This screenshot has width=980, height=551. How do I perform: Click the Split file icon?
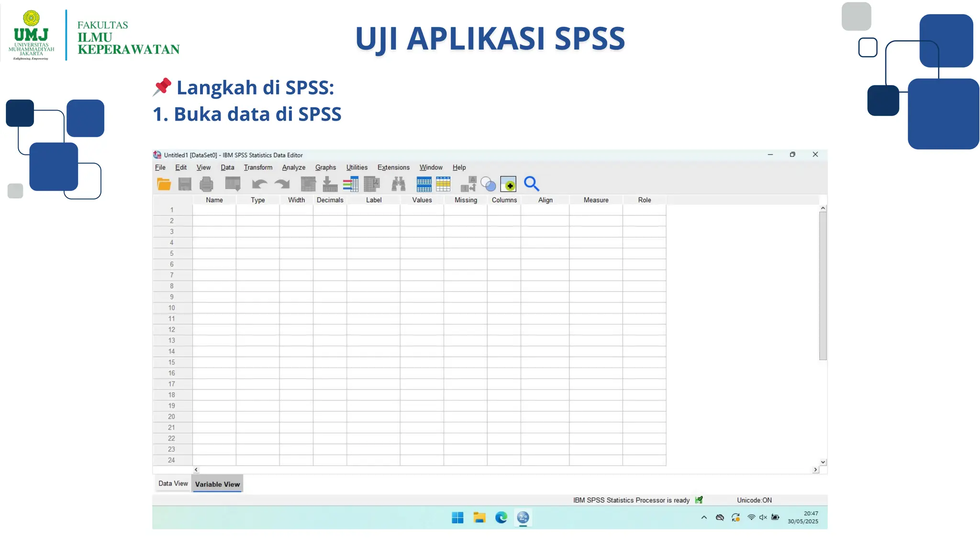(424, 184)
